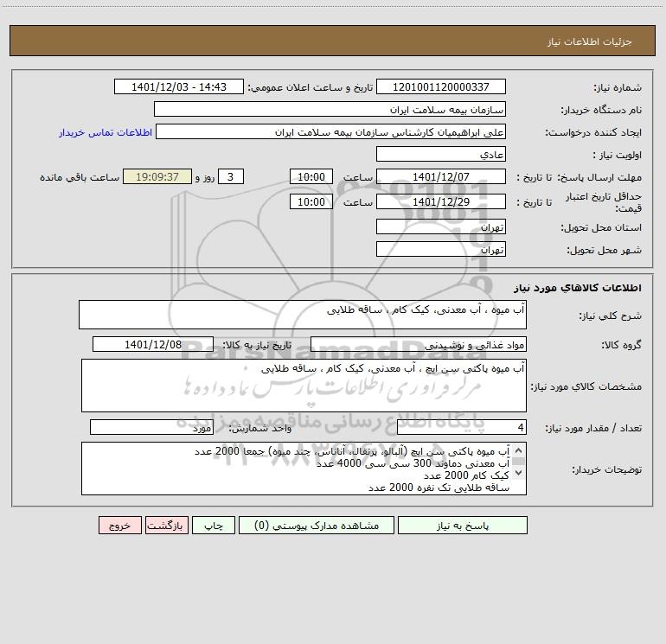Click notes line ساقه طلایی تک نفره 2000 عدد
The height and width of the screenshot is (644, 666).
click(439, 488)
